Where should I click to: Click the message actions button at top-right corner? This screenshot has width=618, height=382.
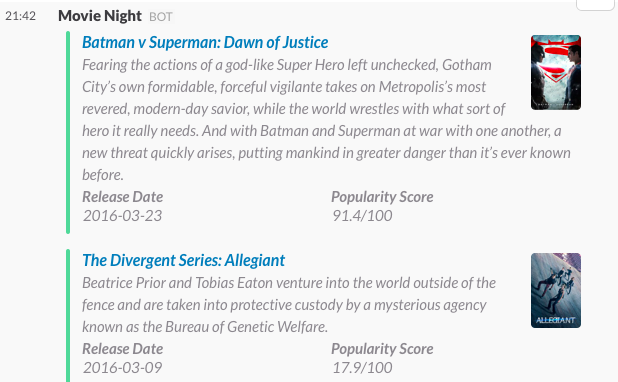pos(595,4)
